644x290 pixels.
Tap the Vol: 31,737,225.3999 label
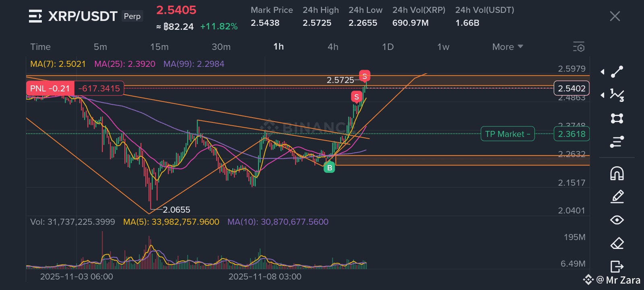coord(72,222)
